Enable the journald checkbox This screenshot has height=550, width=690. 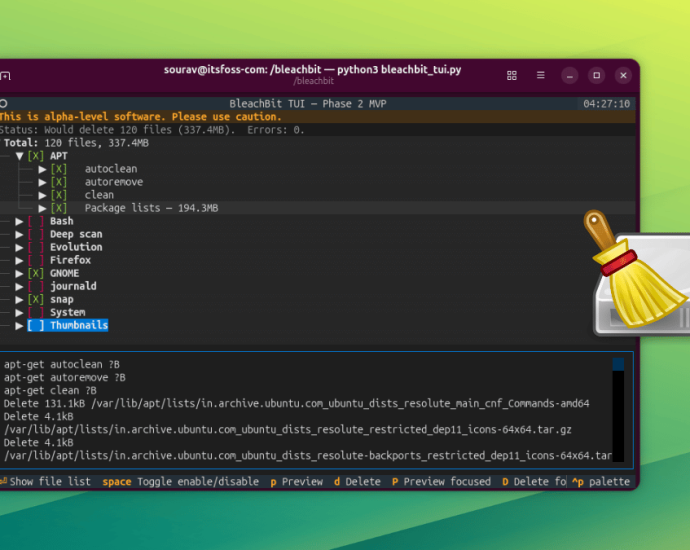click(36, 286)
